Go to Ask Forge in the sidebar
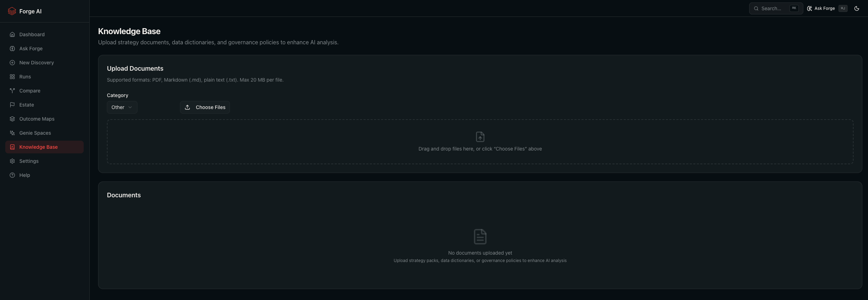Screen dimensions: 868x300 click(x=44, y=49)
